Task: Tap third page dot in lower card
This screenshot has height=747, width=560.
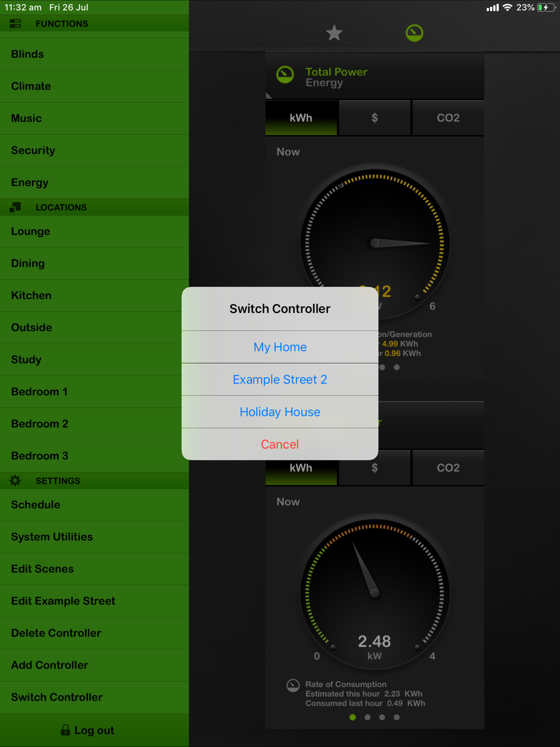Action: (382, 717)
